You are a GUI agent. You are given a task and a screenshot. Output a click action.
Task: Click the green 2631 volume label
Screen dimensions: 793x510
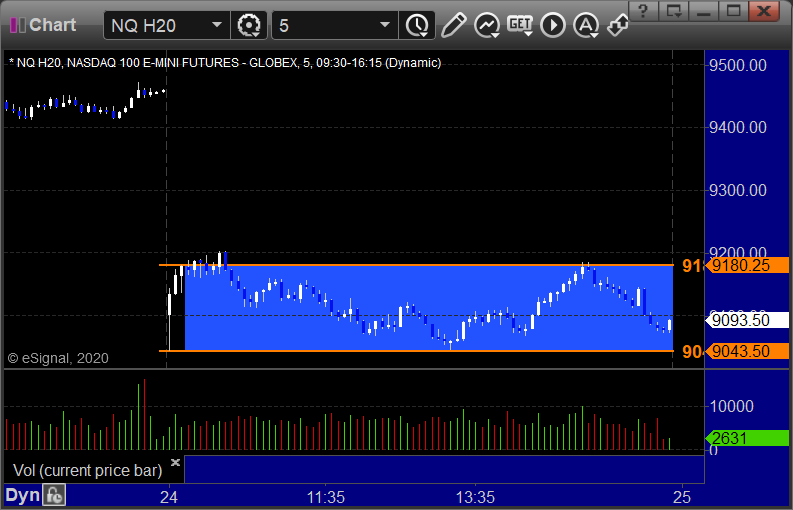click(x=747, y=438)
